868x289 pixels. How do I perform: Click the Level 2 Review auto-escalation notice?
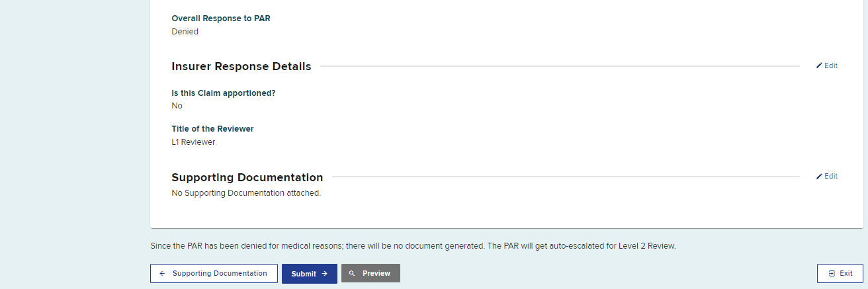(x=413, y=246)
